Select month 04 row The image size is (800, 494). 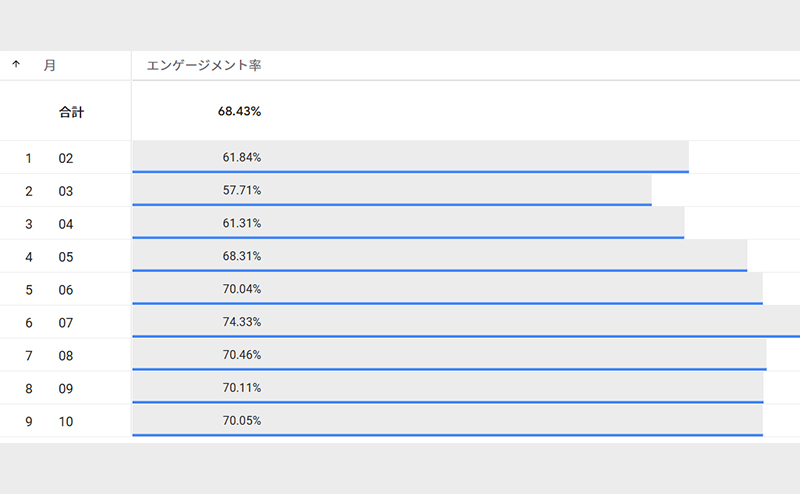pos(66,224)
